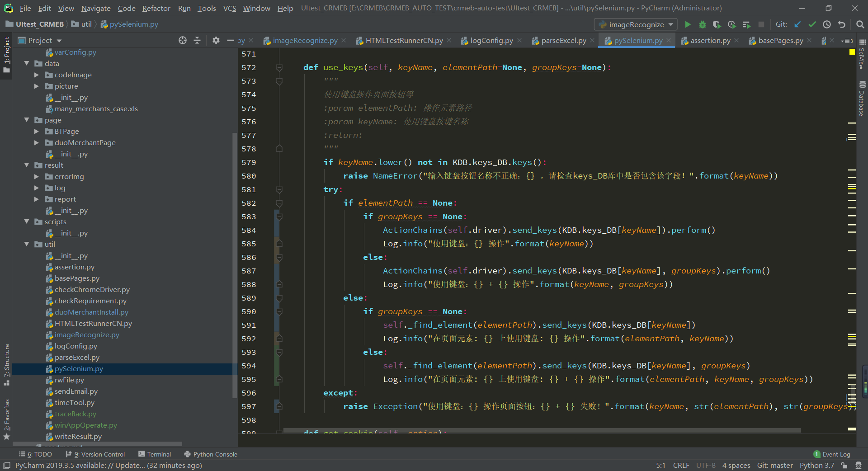868x471 pixels.
Task: Collapse the util folder
Action: pyautogui.click(x=27, y=245)
